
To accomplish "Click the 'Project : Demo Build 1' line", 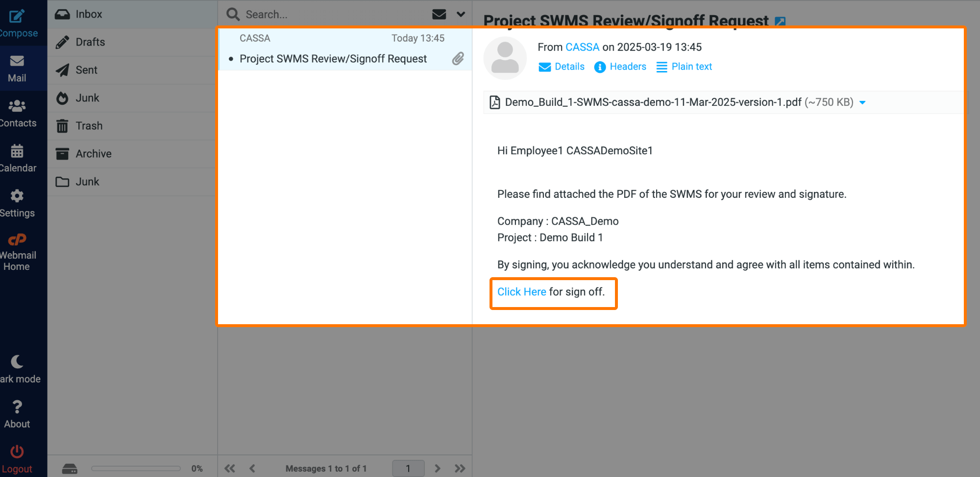I will click(x=550, y=238).
